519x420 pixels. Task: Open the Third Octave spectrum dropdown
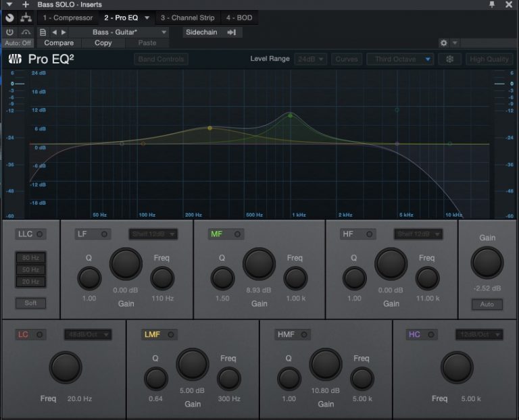400,59
